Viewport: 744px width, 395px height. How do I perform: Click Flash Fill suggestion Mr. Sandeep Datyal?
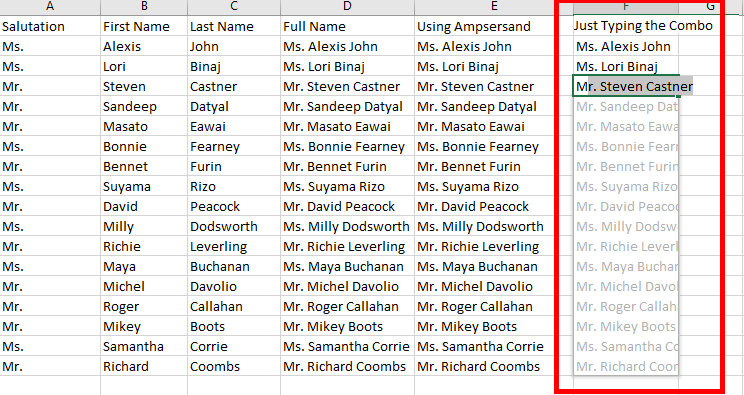coord(626,106)
